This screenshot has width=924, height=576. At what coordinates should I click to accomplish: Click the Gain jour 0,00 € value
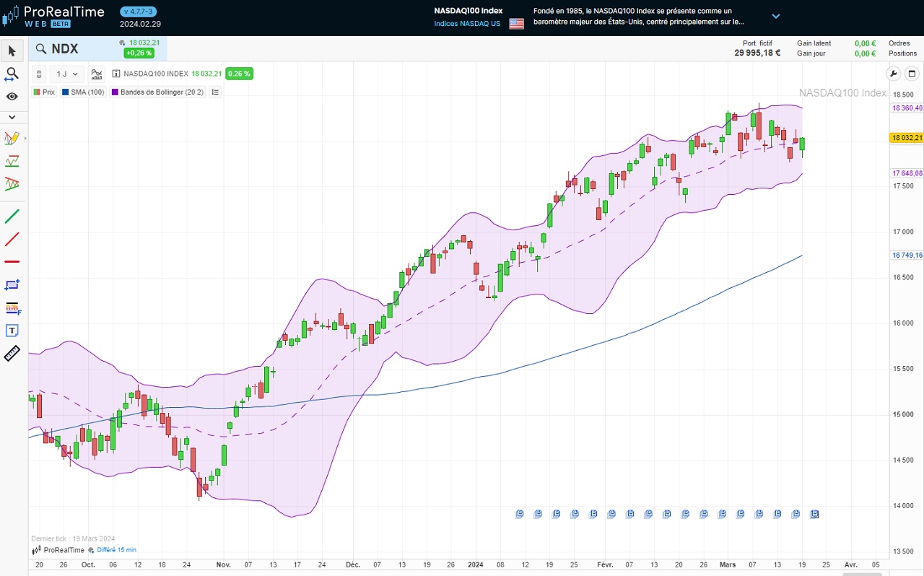point(865,53)
